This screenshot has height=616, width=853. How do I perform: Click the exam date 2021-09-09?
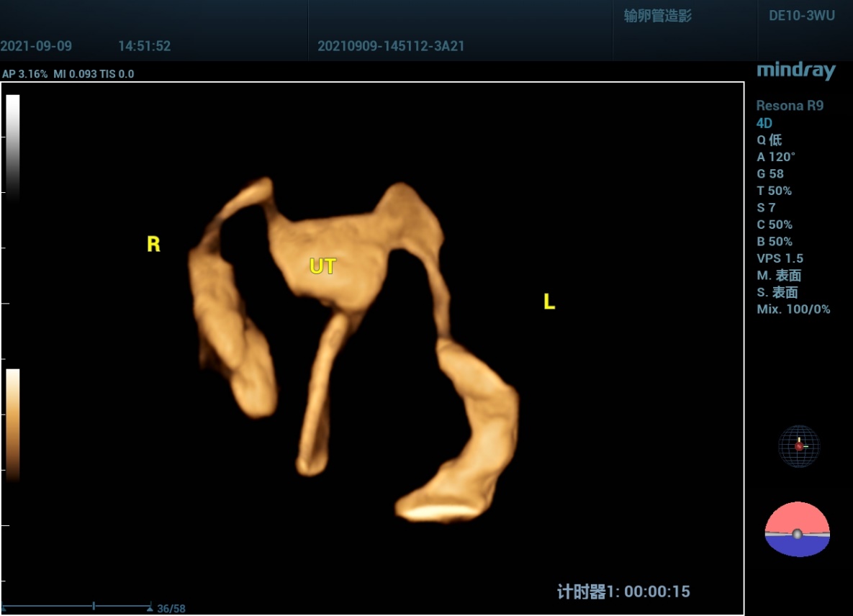36,45
